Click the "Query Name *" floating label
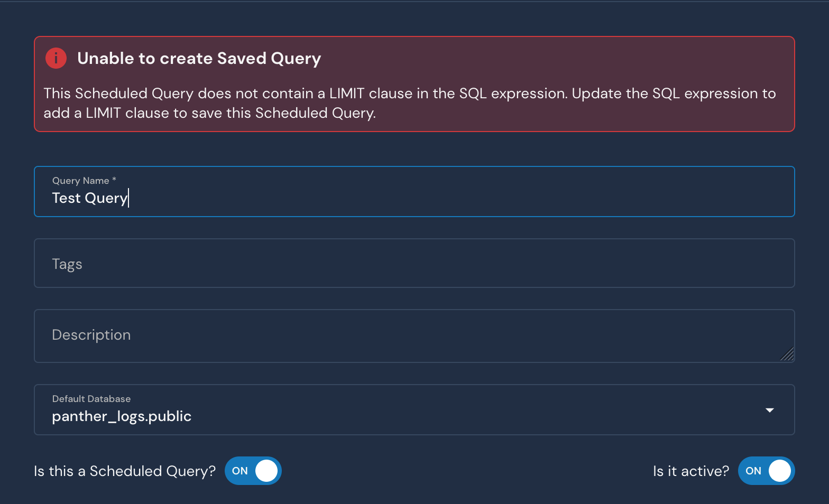 click(x=84, y=181)
